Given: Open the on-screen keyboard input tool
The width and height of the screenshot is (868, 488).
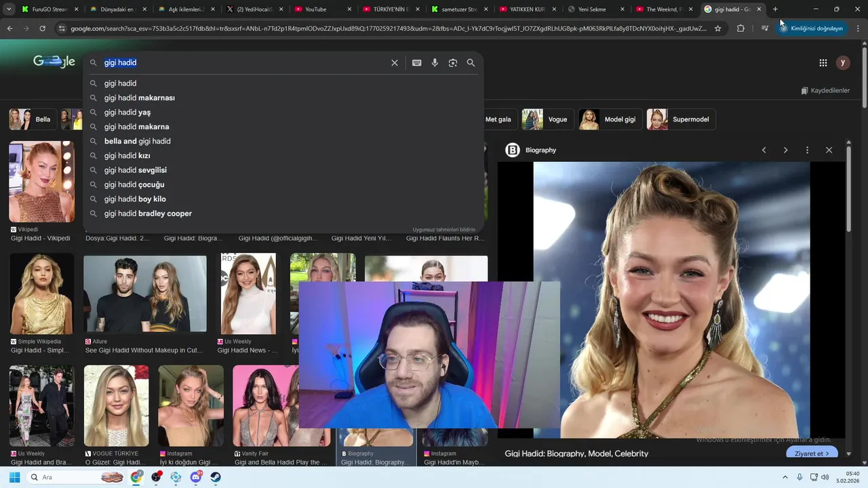Looking at the screenshot, I should [x=416, y=62].
